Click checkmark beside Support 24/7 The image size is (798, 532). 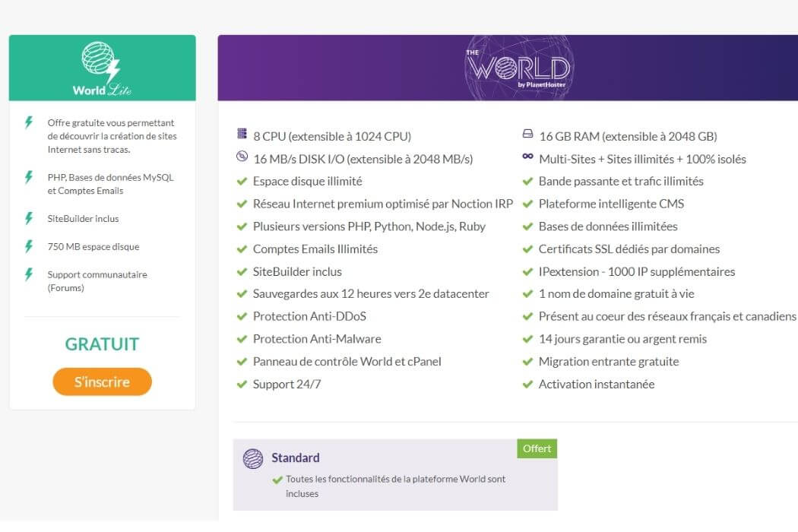(x=242, y=384)
